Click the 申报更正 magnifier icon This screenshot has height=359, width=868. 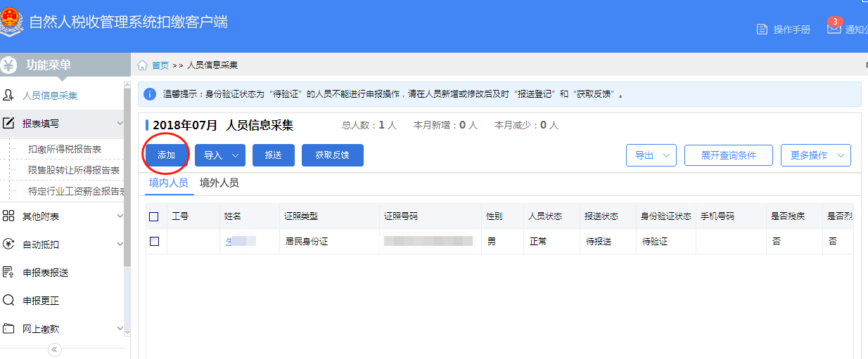click(8, 301)
